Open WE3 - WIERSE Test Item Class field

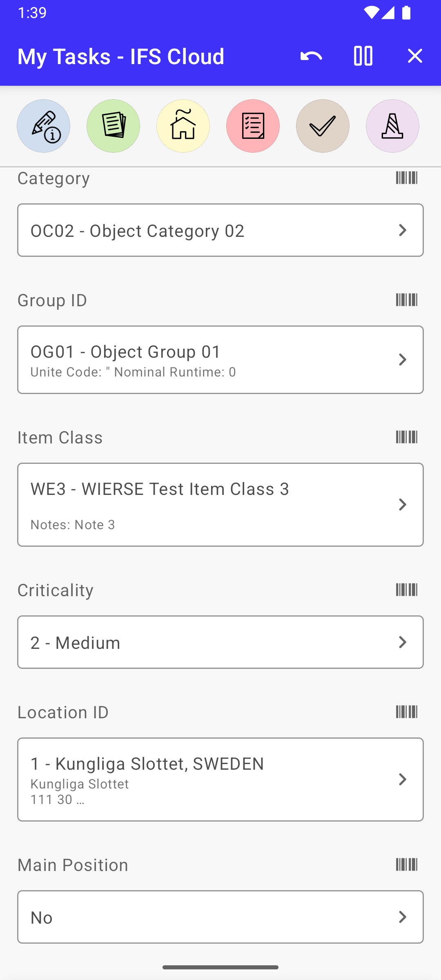tap(220, 505)
